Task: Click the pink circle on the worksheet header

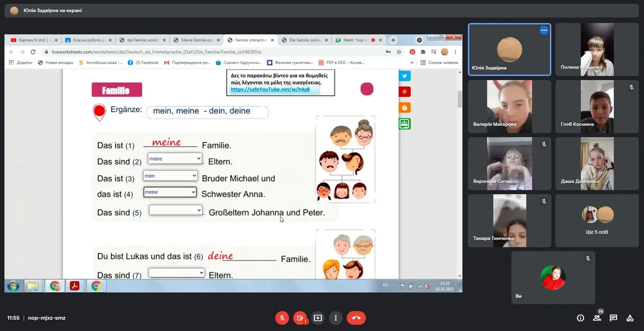Action: (x=367, y=89)
